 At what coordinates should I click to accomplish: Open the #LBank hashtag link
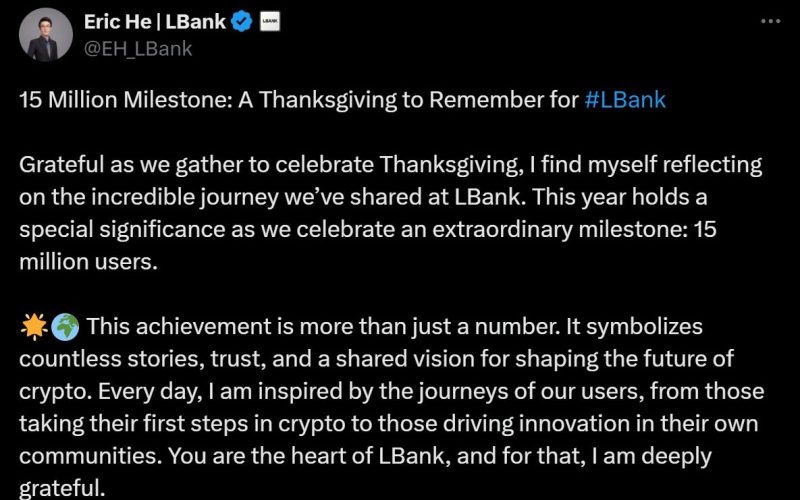pyautogui.click(x=624, y=100)
